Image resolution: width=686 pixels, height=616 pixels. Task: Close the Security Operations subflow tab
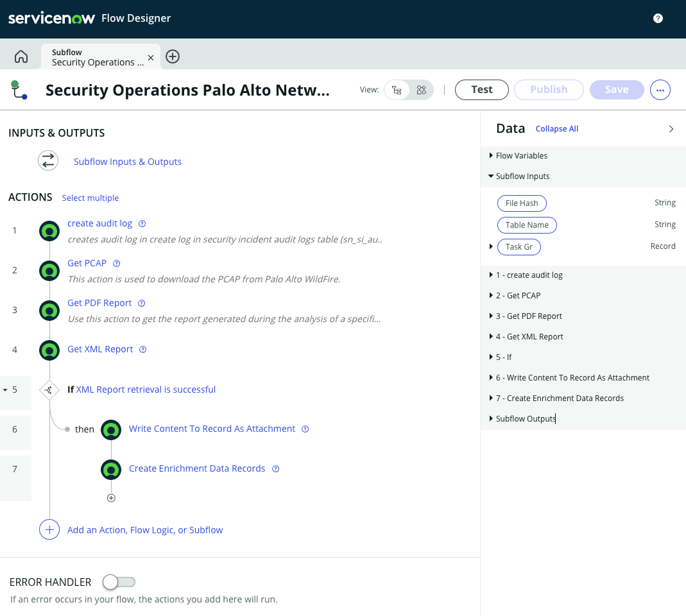tap(151, 57)
